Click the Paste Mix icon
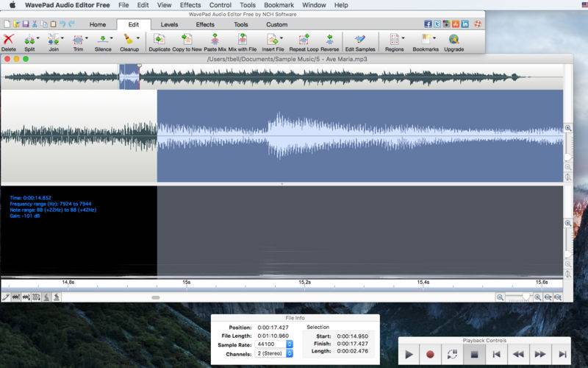 pos(215,39)
